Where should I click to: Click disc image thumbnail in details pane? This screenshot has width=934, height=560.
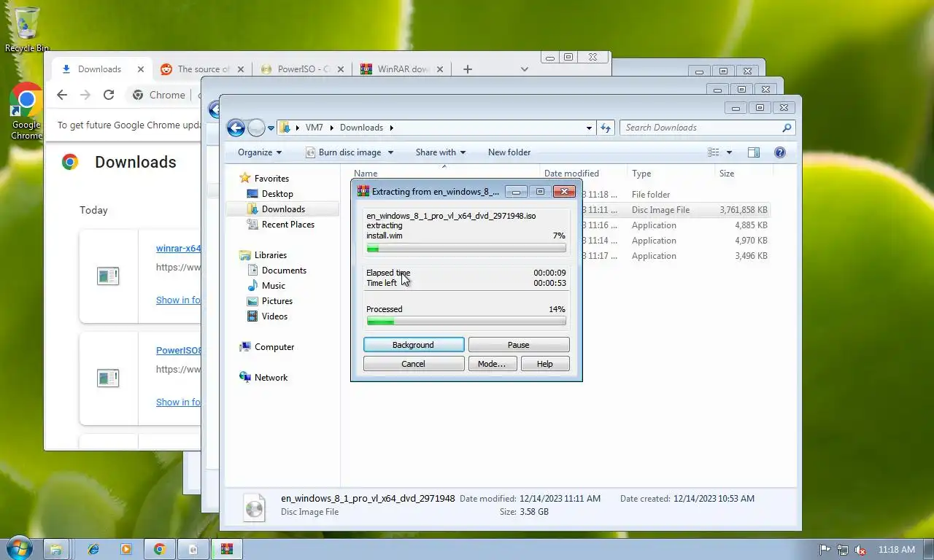[x=254, y=507]
